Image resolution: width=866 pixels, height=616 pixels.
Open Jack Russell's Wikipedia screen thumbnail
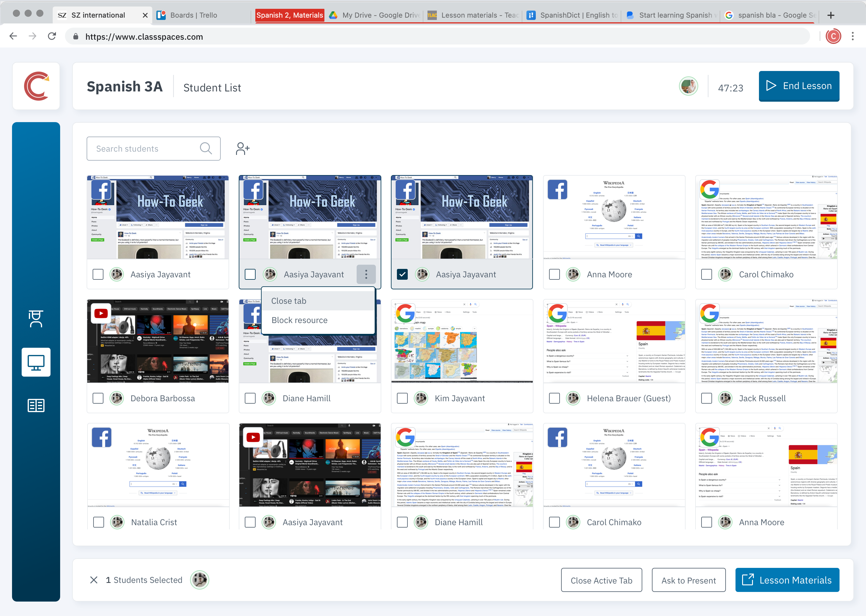[766, 340]
